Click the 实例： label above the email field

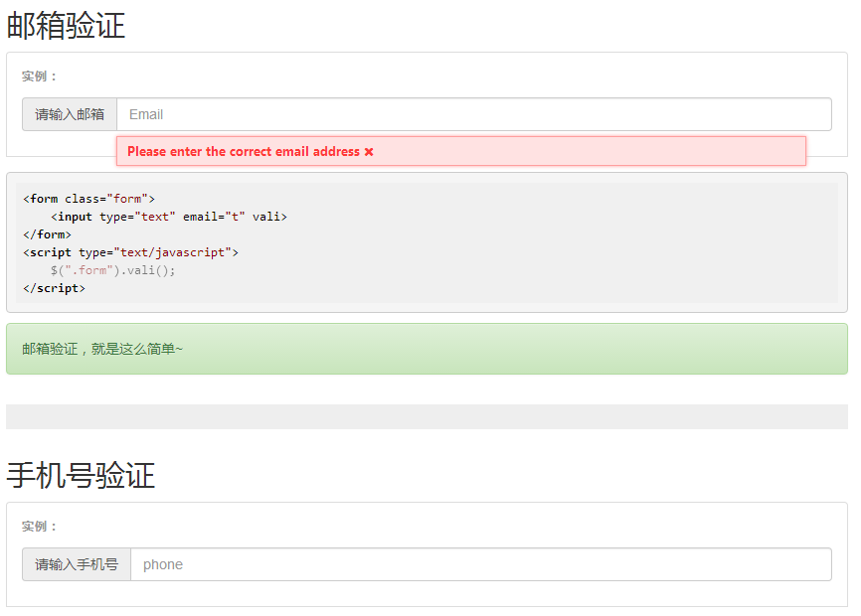click(x=40, y=77)
